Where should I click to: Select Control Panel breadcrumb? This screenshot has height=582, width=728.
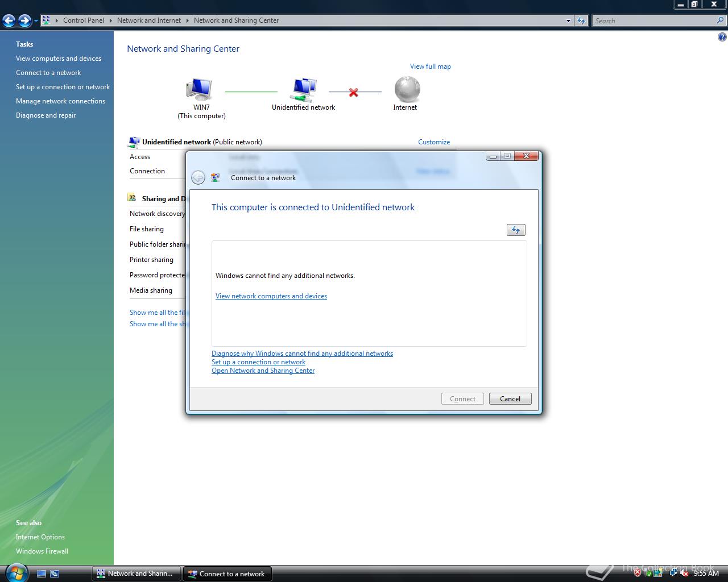click(84, 20)
